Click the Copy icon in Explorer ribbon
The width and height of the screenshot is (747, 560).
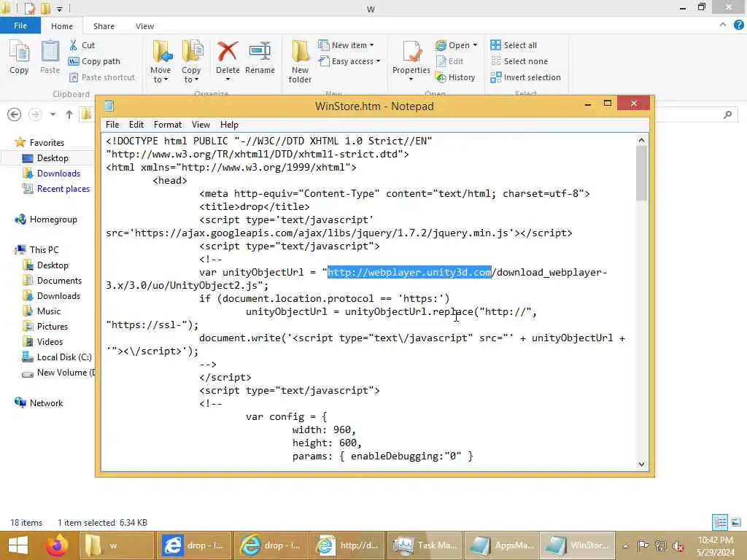click(19, 57)
